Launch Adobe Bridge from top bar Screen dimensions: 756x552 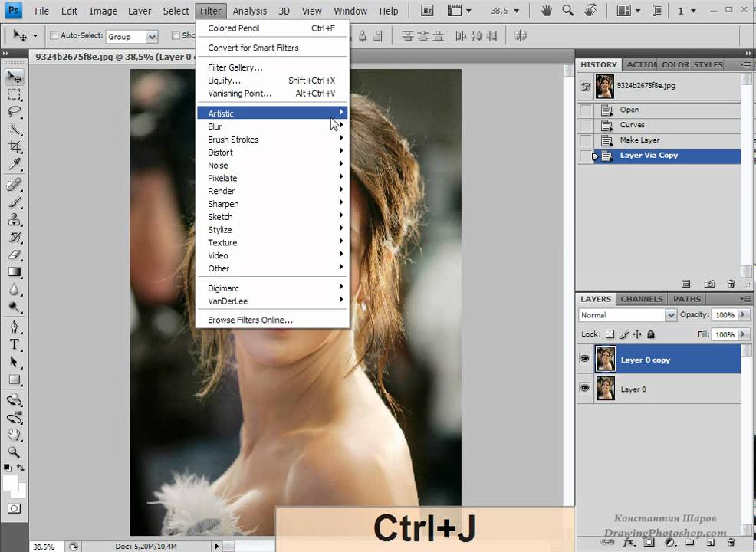coord(427,11)
